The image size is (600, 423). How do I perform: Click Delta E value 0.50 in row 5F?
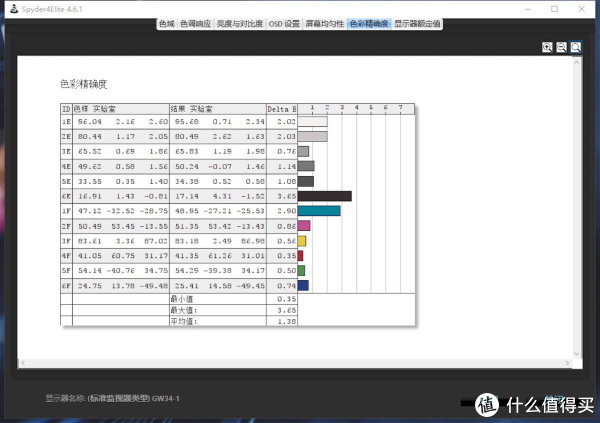[x=287, y=271]
